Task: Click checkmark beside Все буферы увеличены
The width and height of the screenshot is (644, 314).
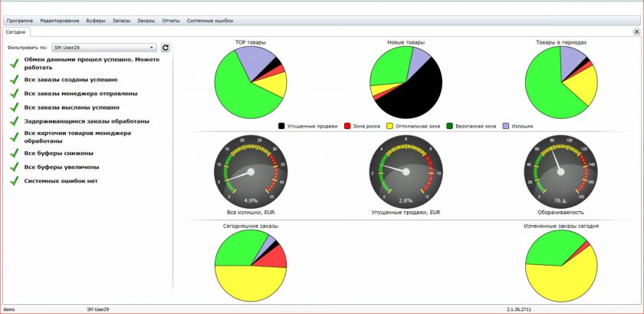Action: pyautogui.click(x=15, y=167)
